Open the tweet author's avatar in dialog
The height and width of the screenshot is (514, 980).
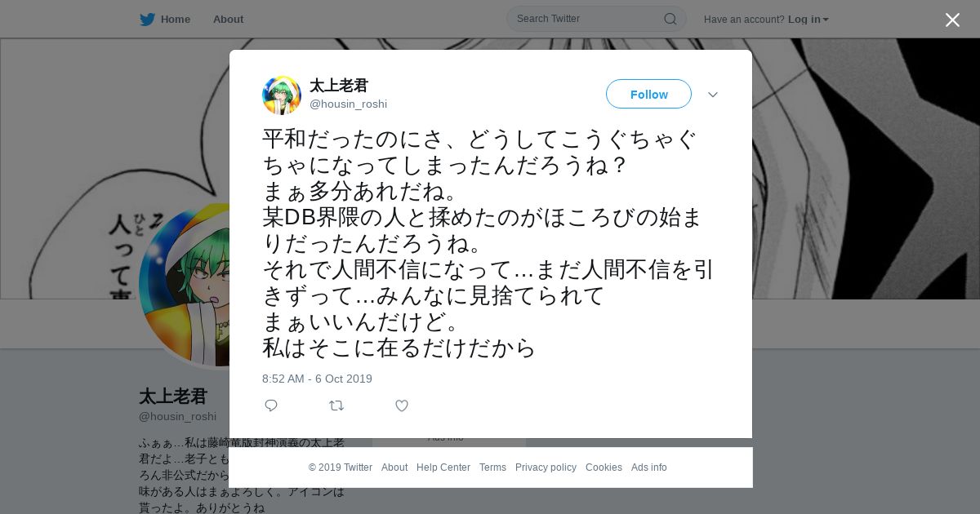coord(282,95)
